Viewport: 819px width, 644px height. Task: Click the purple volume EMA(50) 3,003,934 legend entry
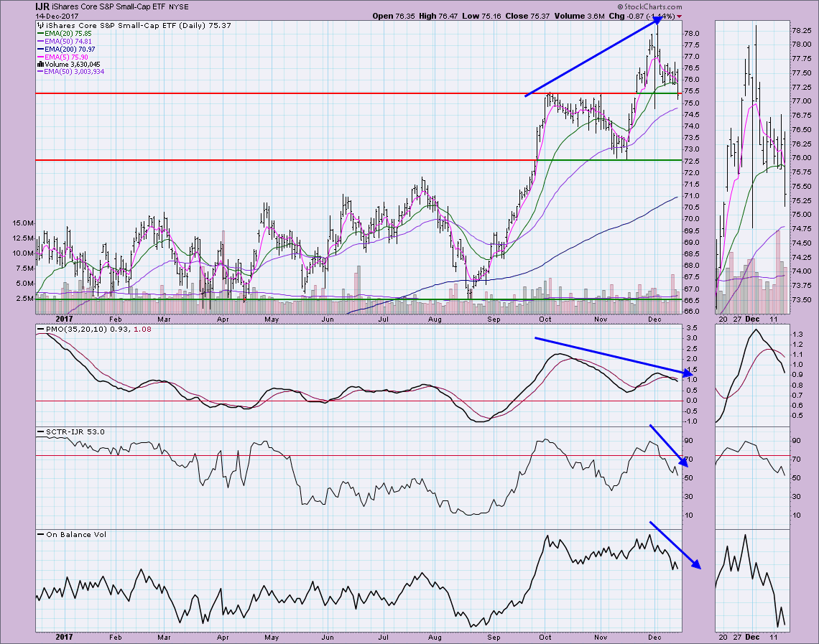coord(75,72)
